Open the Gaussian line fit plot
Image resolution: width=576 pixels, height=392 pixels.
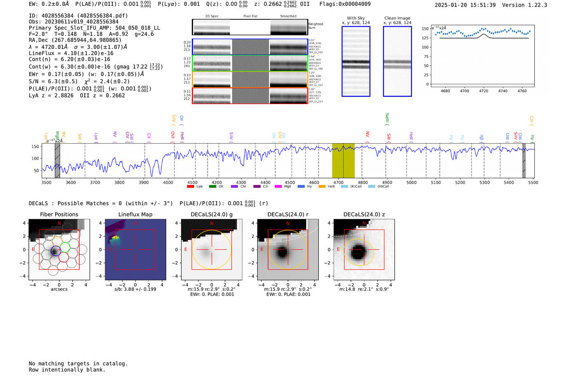click(482, 56)
